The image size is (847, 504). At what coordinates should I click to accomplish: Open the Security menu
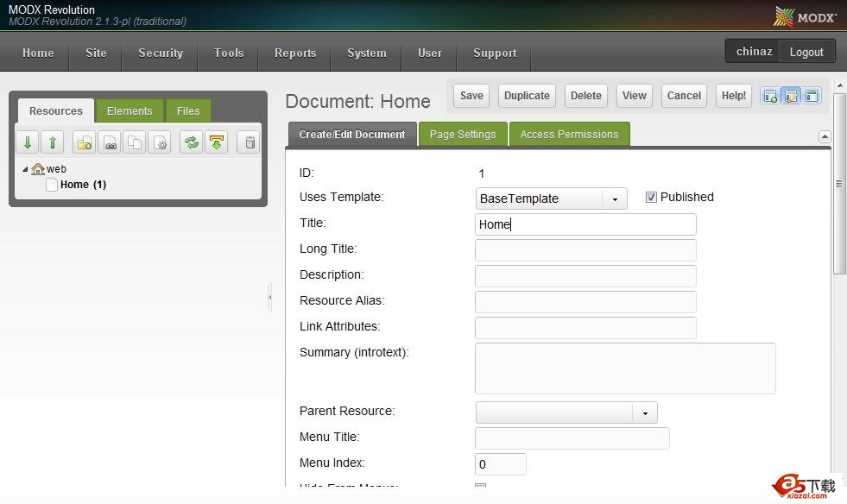pyautogui.click(x=161, y=53)
